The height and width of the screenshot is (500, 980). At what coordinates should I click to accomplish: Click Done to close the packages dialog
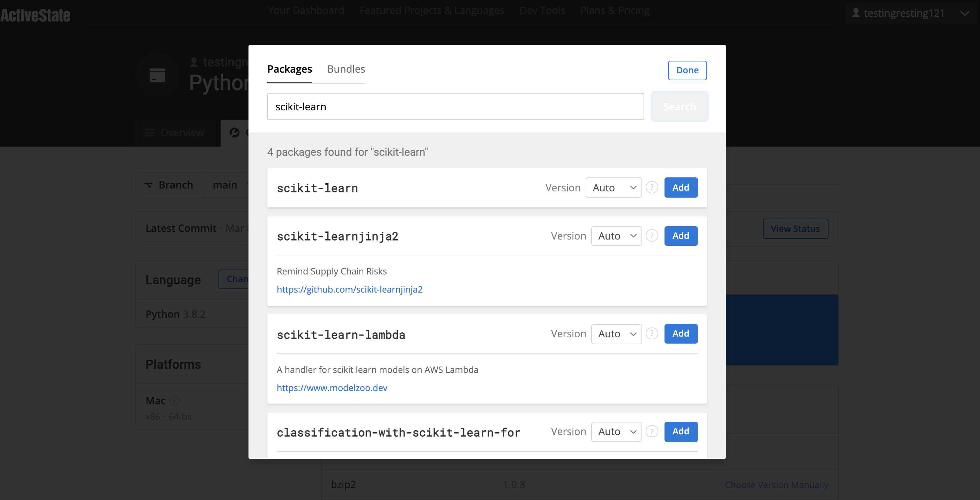(x=687, y=70)
